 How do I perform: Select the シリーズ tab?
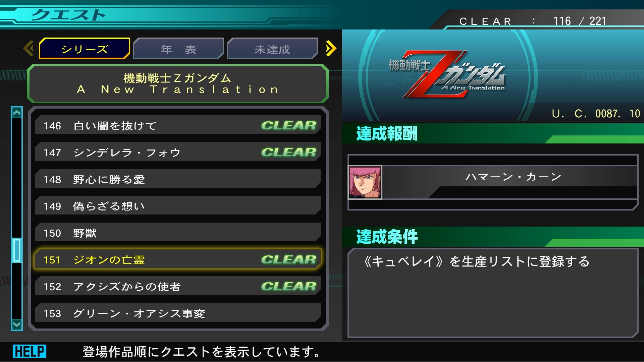coord(85,49)
